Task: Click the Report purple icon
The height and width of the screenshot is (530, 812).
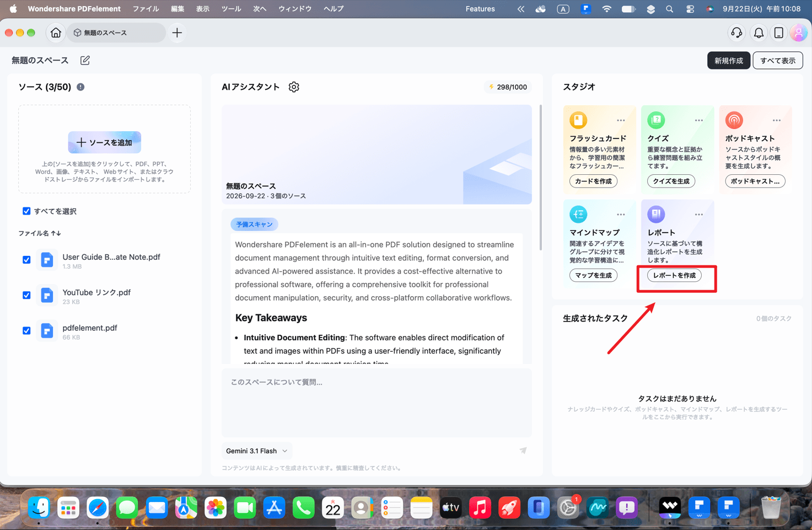Action: (656, 214)
